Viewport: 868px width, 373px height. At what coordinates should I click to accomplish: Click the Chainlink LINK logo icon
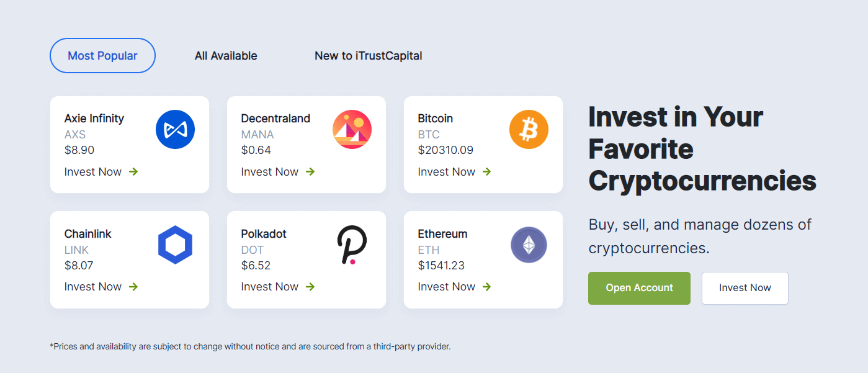point(175,245)
